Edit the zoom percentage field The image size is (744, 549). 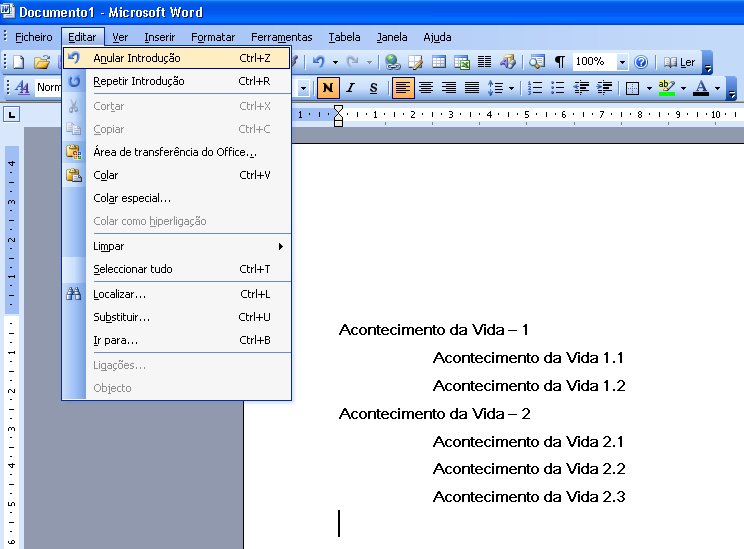595,62
